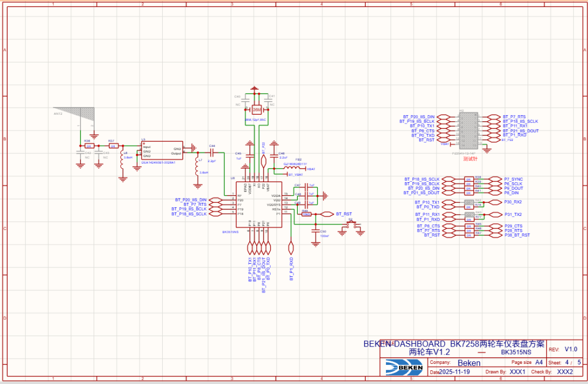The height and width of the screenshot is (384, 588).
Task: Select resistor R77 on the BT_P1_RXD line
Action: (x=469, y=220)
